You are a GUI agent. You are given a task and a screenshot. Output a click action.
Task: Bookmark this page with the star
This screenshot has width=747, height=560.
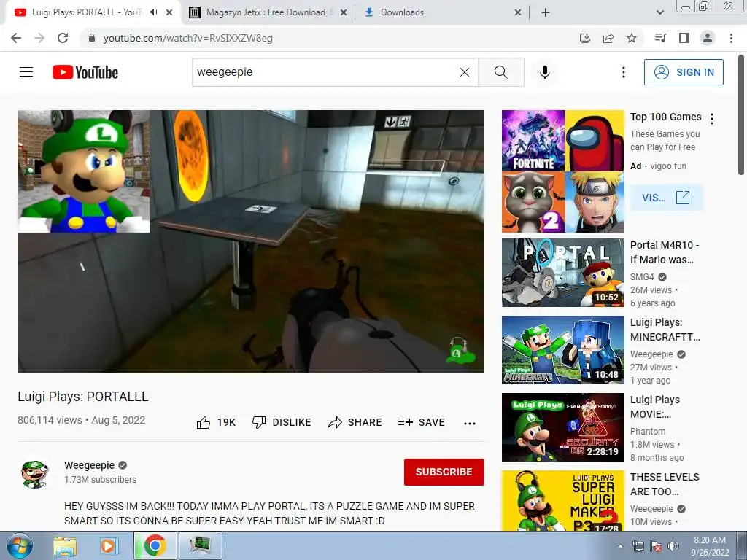click(x=632, y=38)
